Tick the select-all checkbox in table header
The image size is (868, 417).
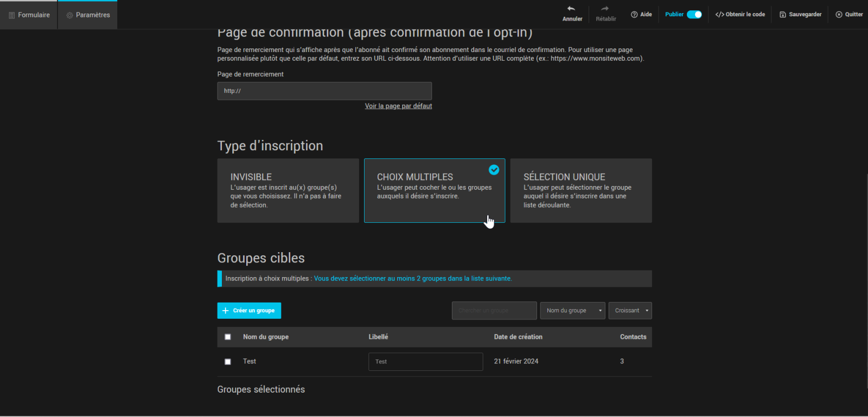click(228, 337)
